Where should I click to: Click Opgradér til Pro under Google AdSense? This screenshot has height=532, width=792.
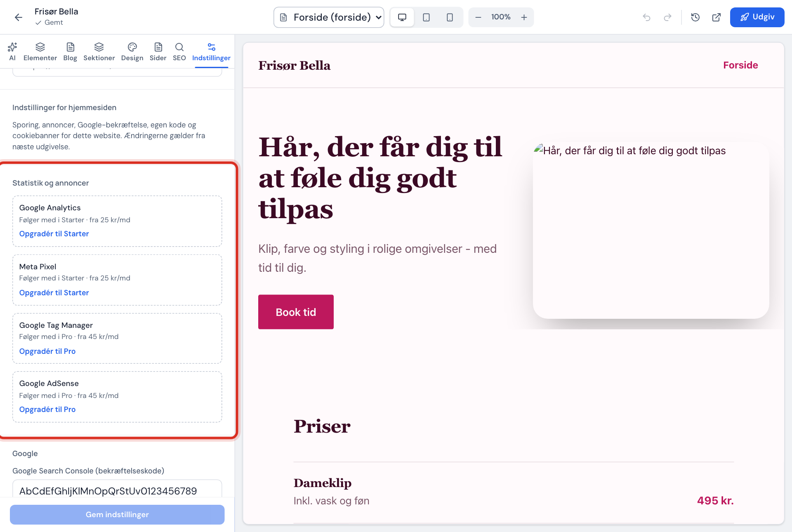tap(47, 410)
